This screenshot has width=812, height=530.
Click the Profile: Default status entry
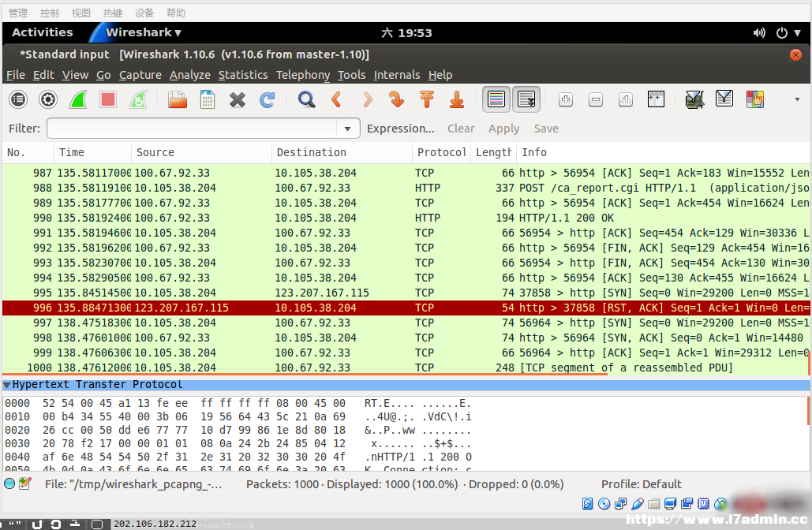[641, 484]
